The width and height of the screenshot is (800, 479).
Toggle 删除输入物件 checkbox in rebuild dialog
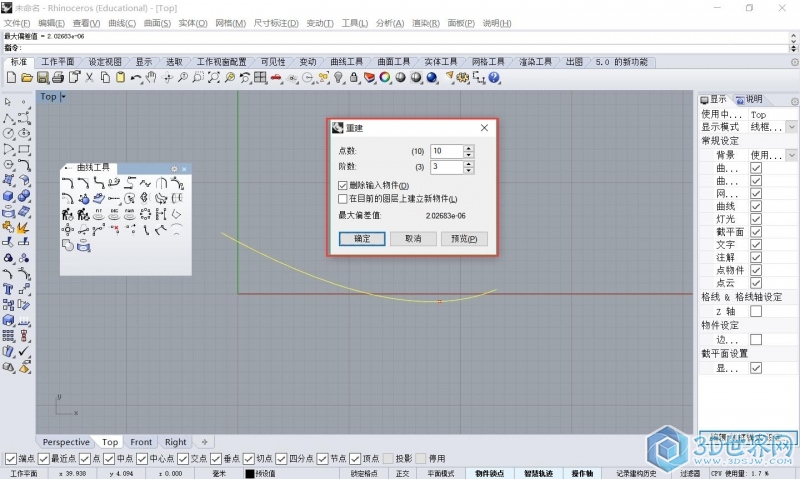click(x=342, y=186)
